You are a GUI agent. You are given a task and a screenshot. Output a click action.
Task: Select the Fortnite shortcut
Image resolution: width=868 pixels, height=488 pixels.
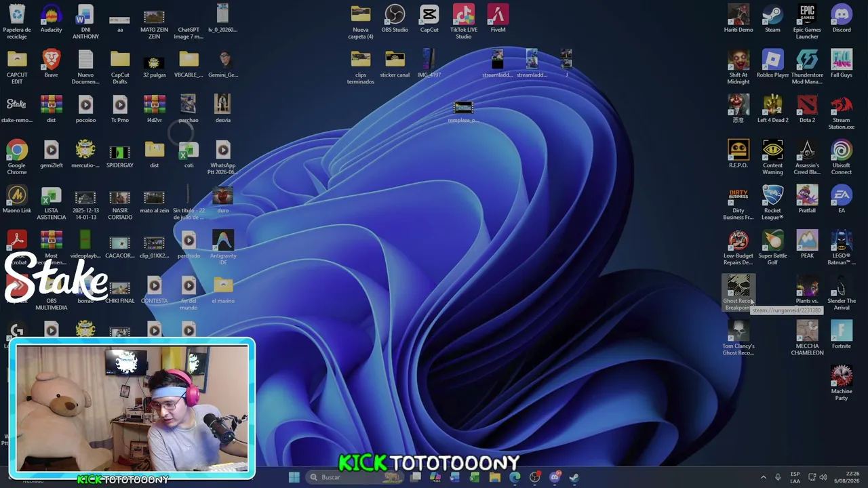tap(842, 335)
